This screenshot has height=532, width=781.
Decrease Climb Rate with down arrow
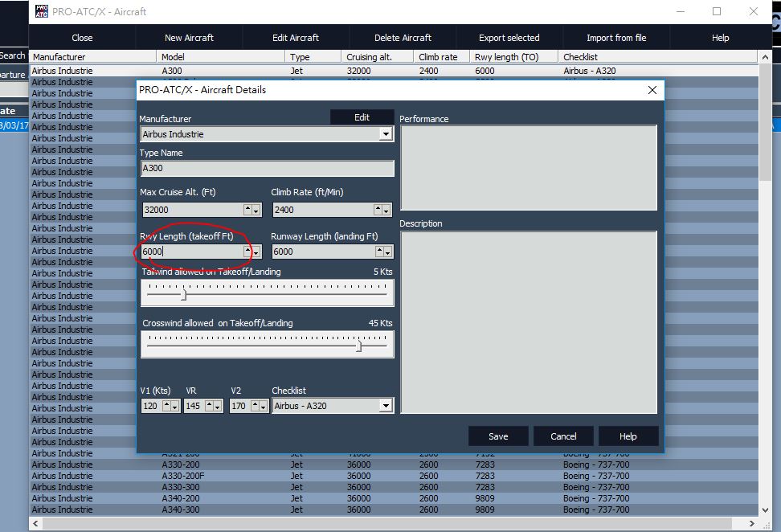point(386,210)
